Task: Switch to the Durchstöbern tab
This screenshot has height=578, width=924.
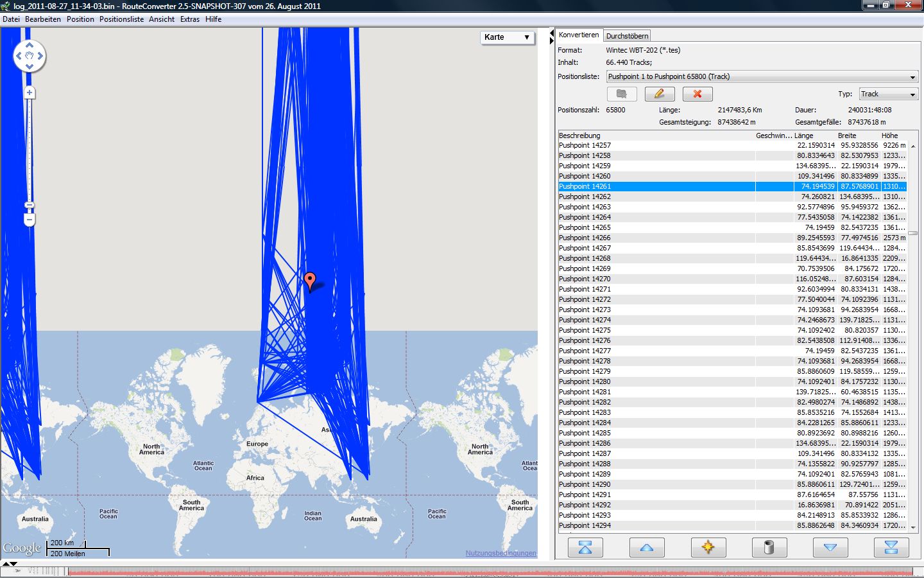Action: tap(627, 36)
